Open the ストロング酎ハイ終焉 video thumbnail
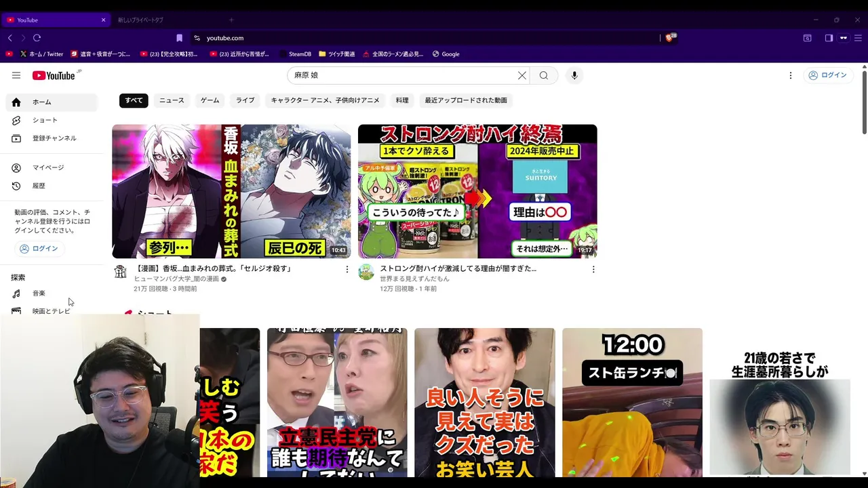868x488 pixels. (x=477, y=191)
